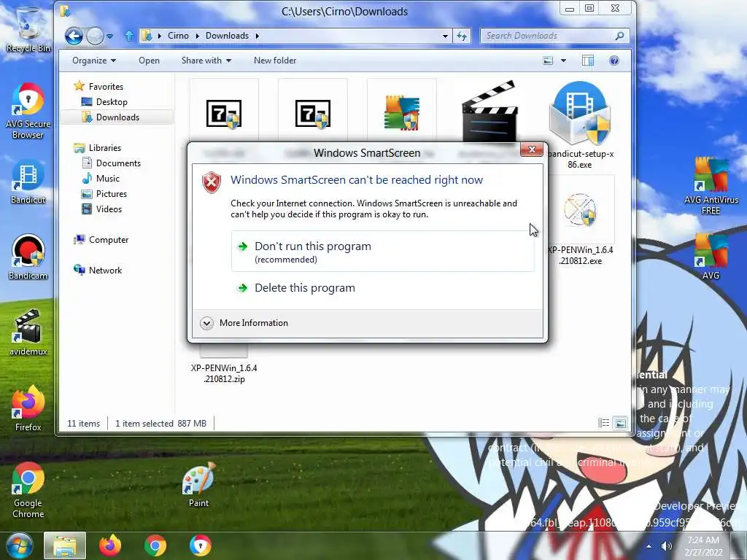Click Open in Explorer toolbar

(x=149, y=61)
